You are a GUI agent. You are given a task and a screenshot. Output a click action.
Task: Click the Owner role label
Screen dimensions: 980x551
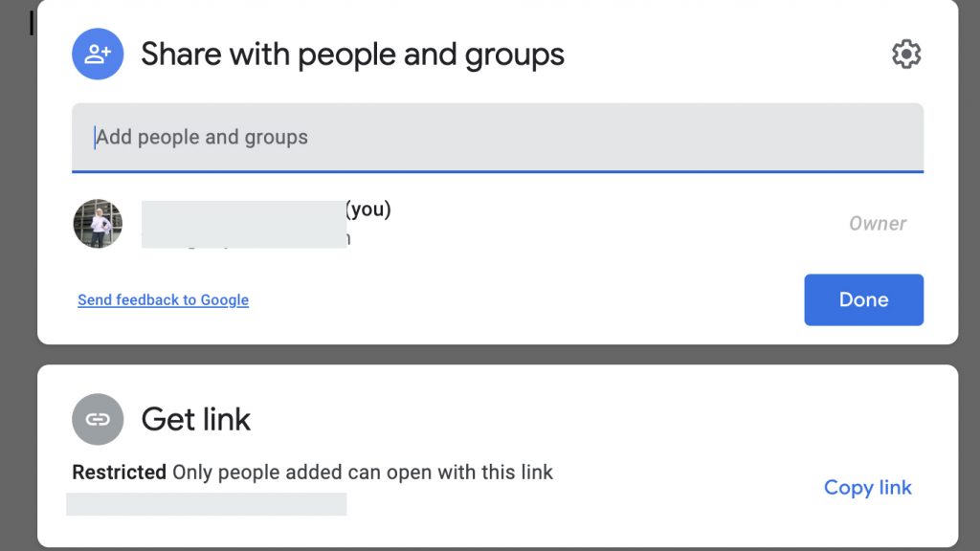[878, 224]
